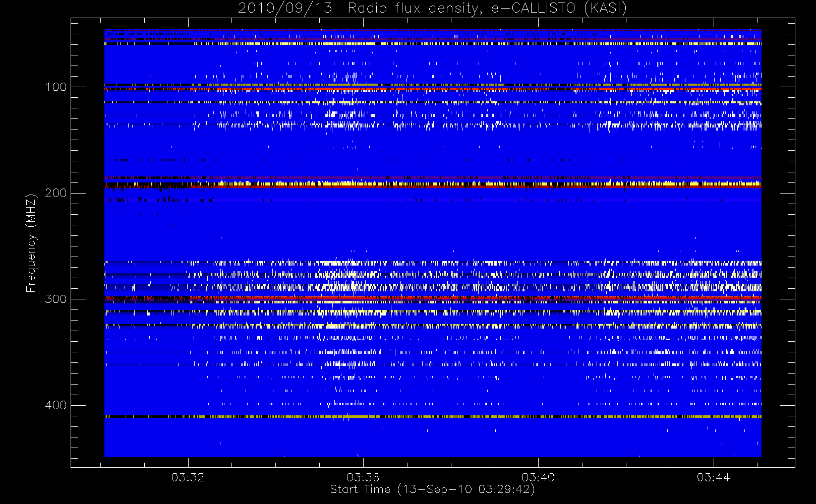Select the 100 frequency tick label
The image size is (816, 504).
pyautogui.click(x=56, y=87)
